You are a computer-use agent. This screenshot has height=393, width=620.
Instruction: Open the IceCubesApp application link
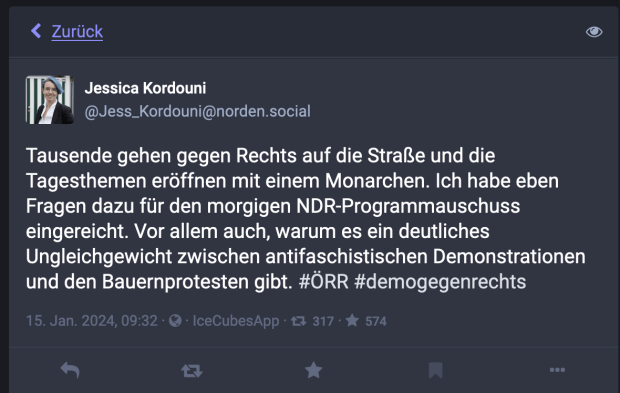tap(236, 321)
